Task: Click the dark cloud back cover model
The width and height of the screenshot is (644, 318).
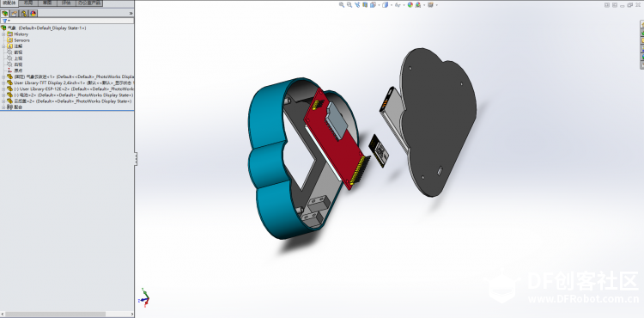Action: point(440,123)
